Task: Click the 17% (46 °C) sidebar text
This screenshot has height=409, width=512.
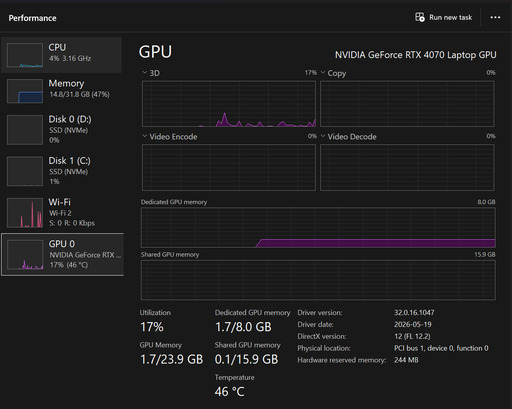Action: 69,265
